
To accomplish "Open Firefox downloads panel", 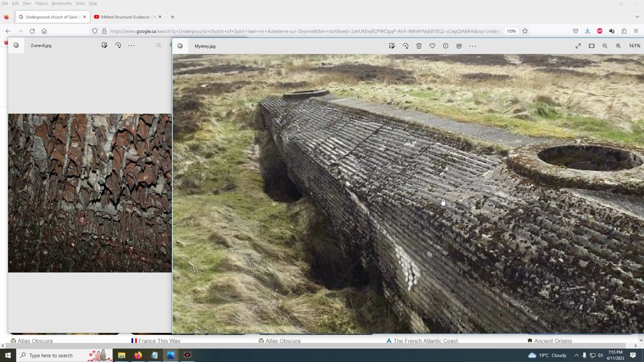I will point(588,31).
